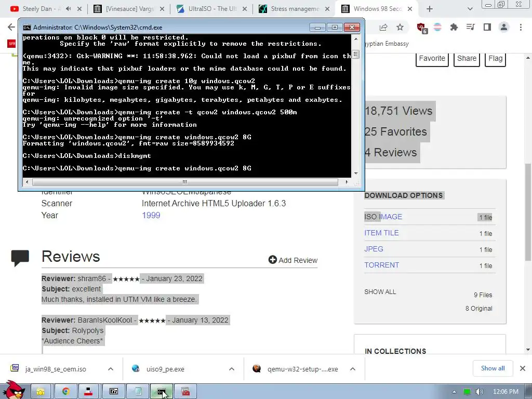The height and width of the screenshot is (399, 532).
Task: Open File Explorer from taskbar
Action: pos(41,392)
